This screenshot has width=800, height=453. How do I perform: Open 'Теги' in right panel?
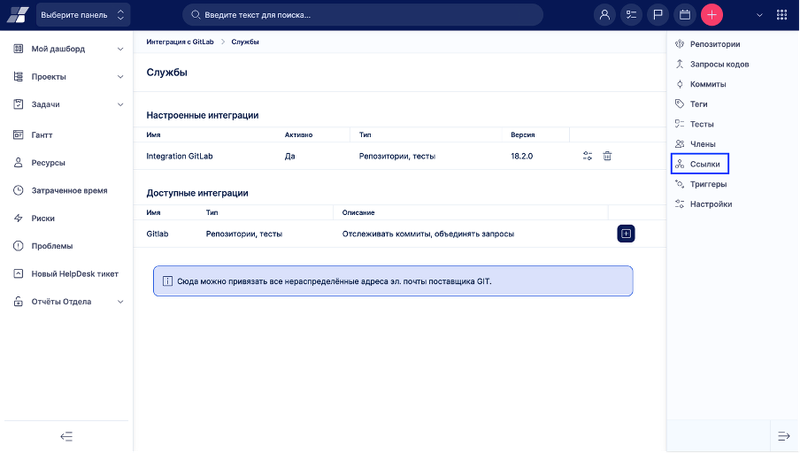[698, 104]
